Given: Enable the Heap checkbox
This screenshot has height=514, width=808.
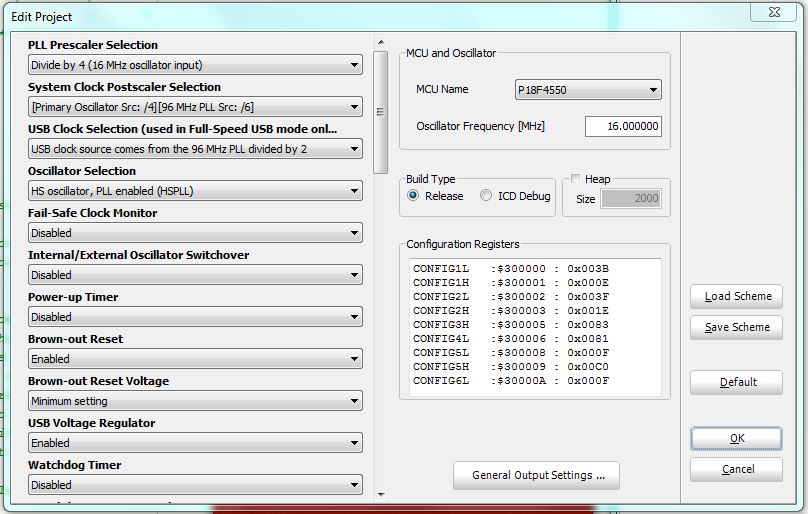Looking at the screenshot, I should [575, 179].
